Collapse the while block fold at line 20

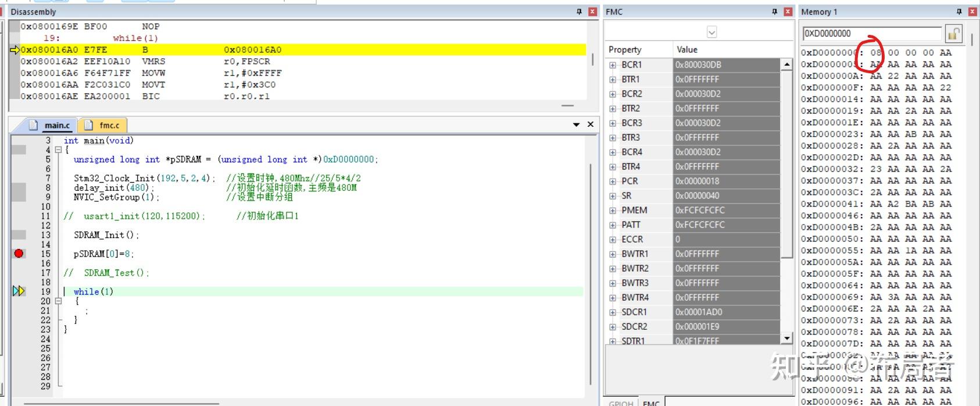pyautogui.click(x=58, y=301)
